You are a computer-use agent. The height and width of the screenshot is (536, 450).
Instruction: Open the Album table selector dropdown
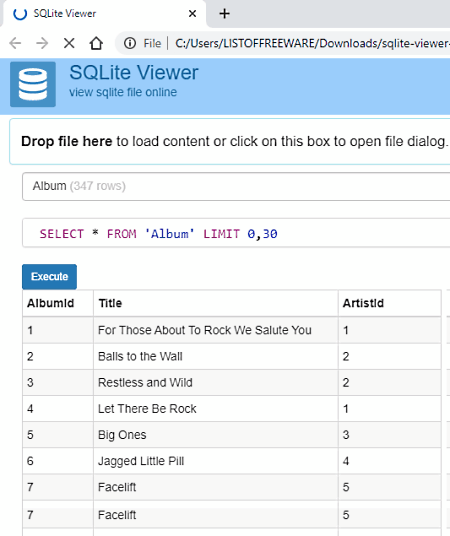tap(236, 186)
